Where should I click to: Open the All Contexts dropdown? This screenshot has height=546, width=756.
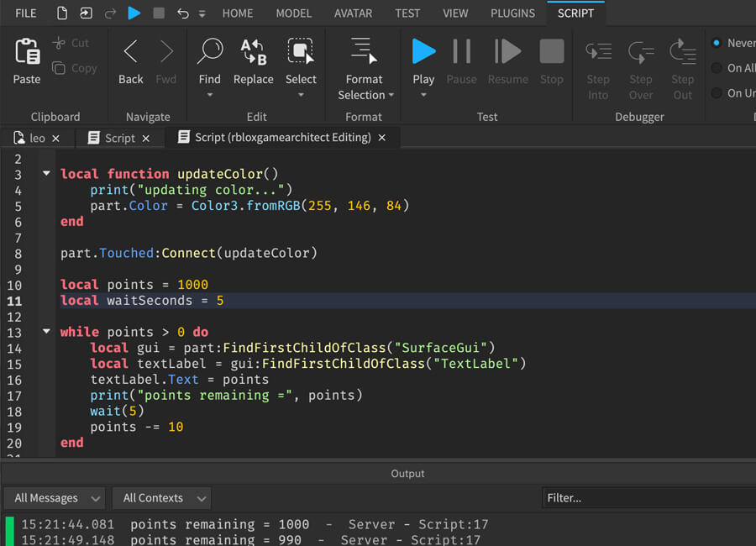coord(162,498)
